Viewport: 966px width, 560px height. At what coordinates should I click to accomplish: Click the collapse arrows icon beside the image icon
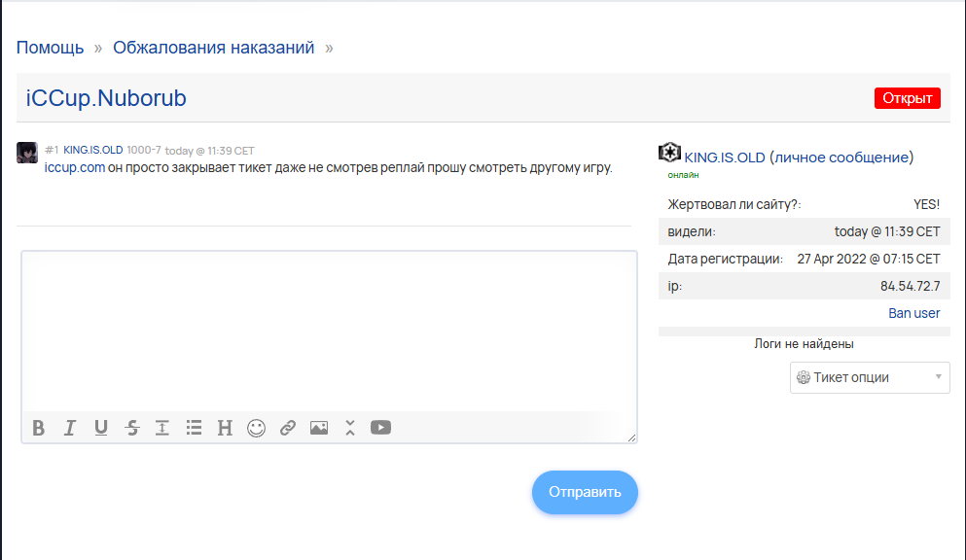[x=350, y=428]
